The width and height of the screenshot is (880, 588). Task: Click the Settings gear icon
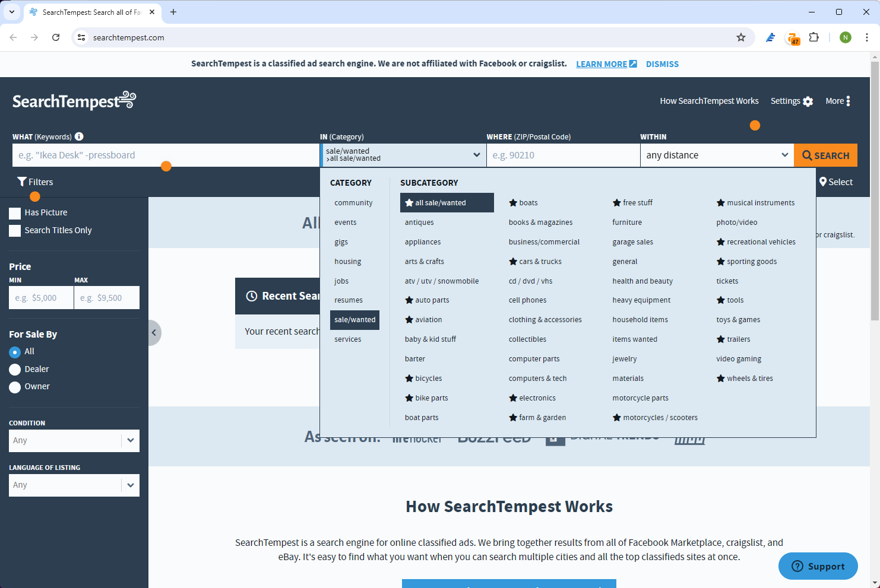point(808,101)
